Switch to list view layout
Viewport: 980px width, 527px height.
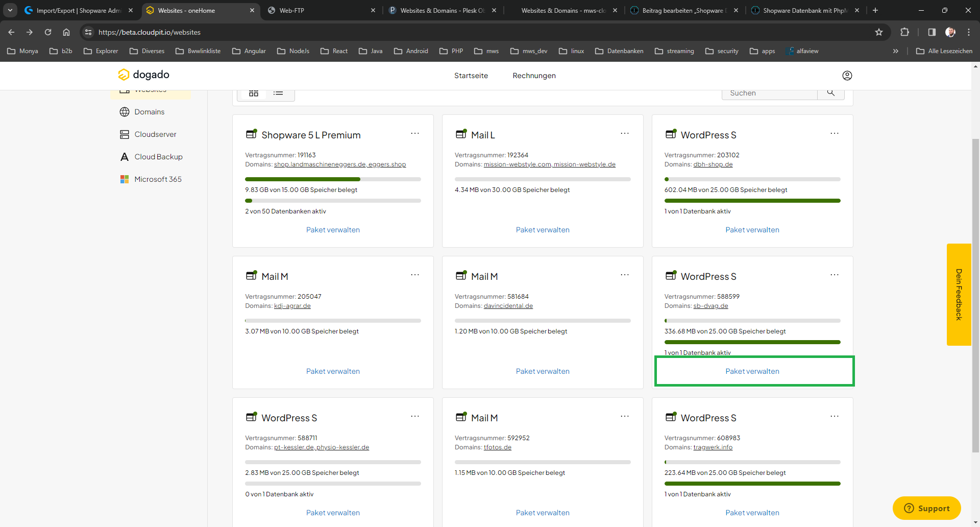point(278,93)
